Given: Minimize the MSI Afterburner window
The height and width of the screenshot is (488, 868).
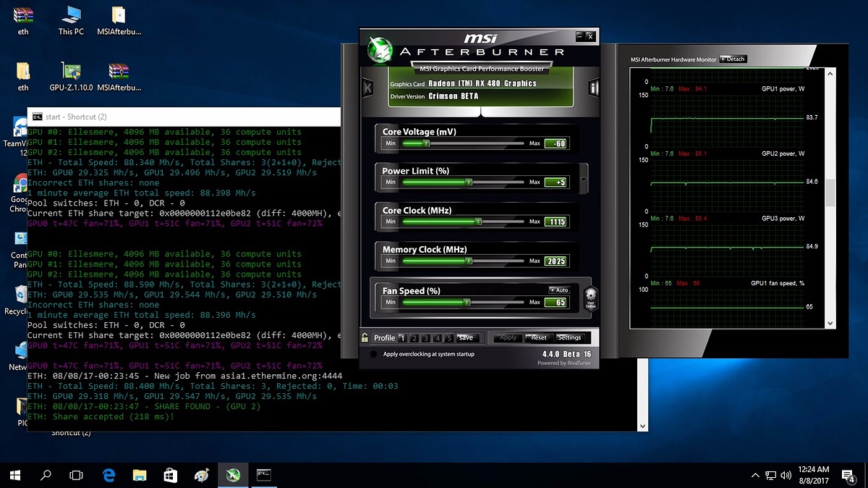Looking at the screenshot, I should (579, 35).
